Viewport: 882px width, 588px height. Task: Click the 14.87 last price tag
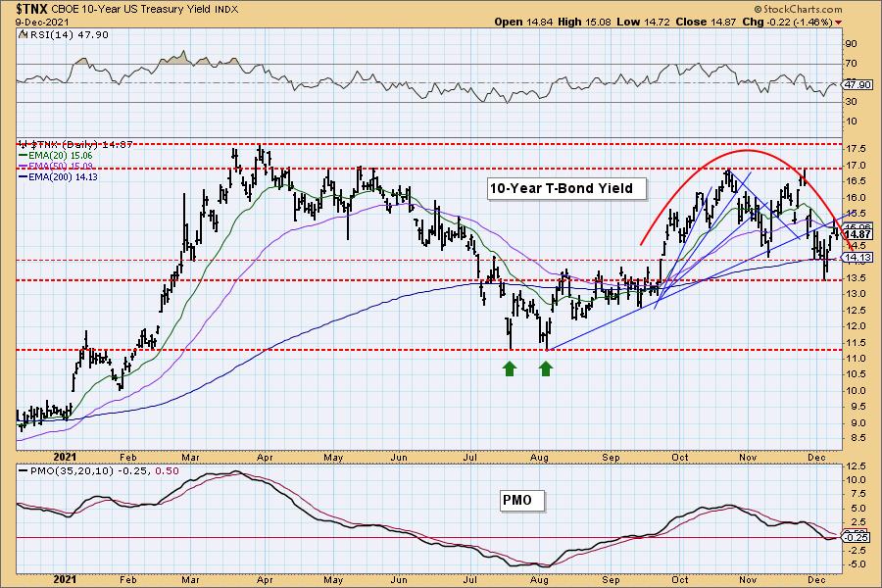click(x=858, y=234)
